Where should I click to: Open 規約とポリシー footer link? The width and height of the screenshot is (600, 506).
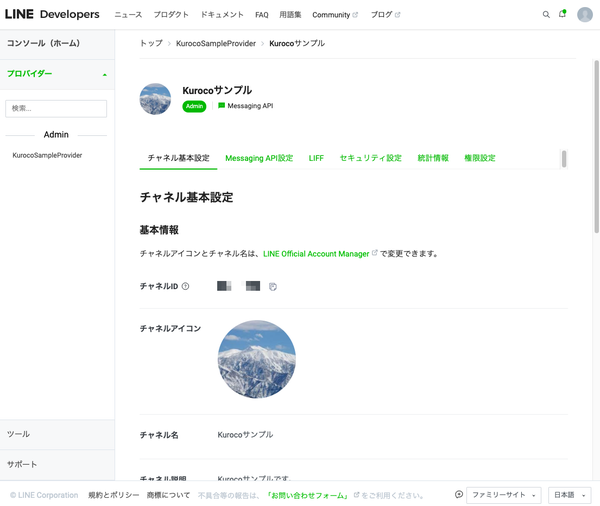pyautogui.click(x=114, y=495)
